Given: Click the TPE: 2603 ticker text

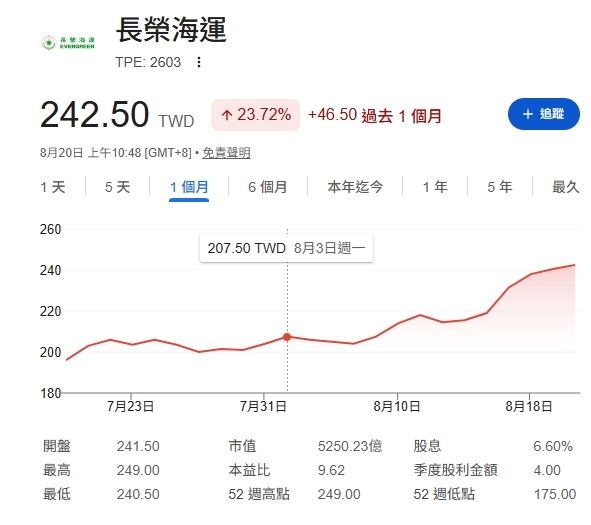Looking at the screenshot, I should [148, 62].
